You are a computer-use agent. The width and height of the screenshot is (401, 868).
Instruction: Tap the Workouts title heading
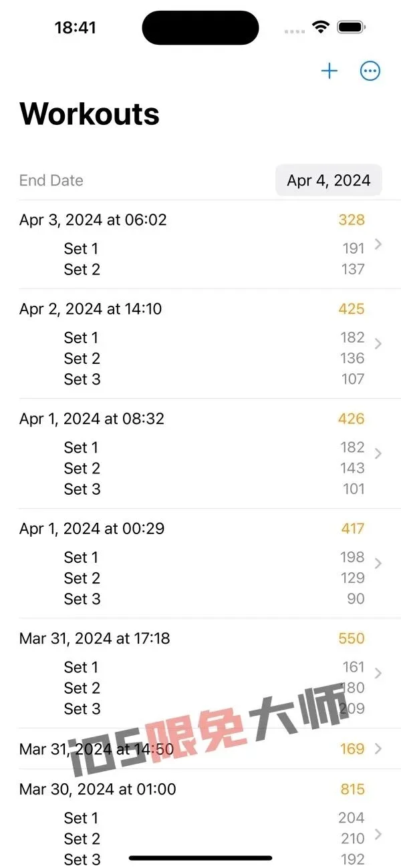coord(89,114)
